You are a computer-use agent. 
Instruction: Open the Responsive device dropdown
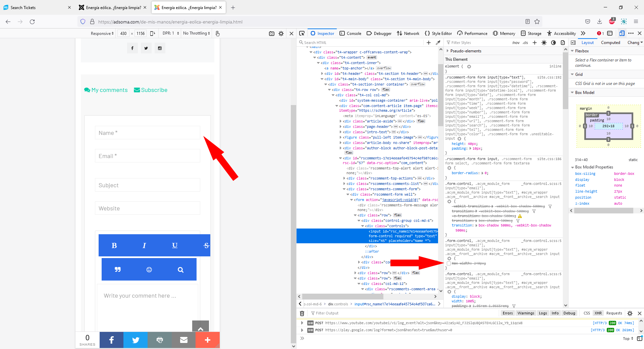tap(102, 33)
